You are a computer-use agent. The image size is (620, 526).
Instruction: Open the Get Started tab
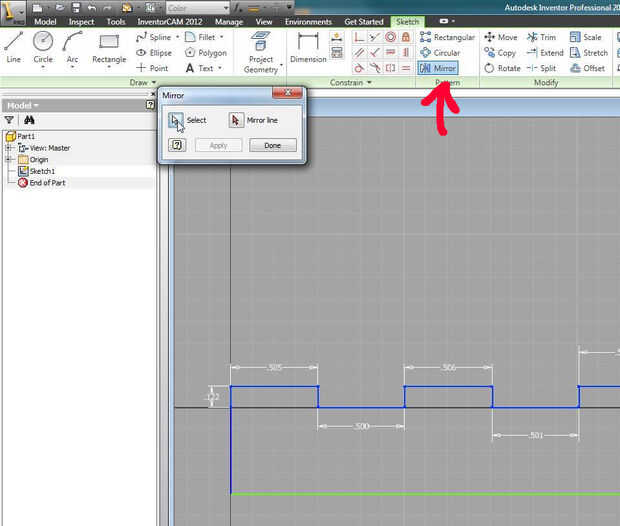(x=364, y=22)
